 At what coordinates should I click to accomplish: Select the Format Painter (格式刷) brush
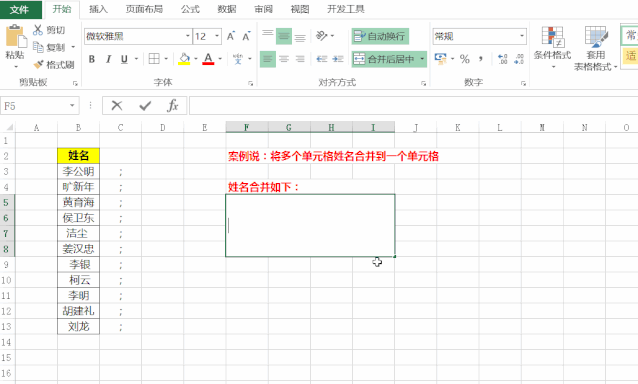39,64
